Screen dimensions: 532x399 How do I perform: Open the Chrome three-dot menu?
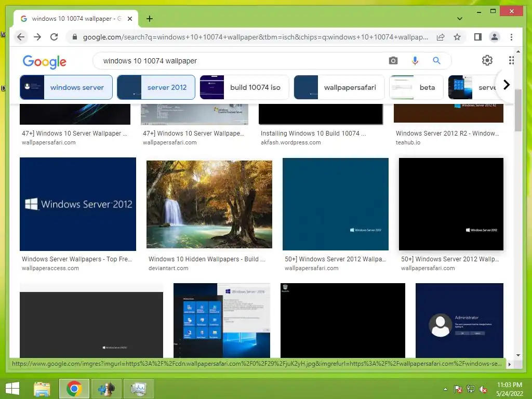[511, 37]
